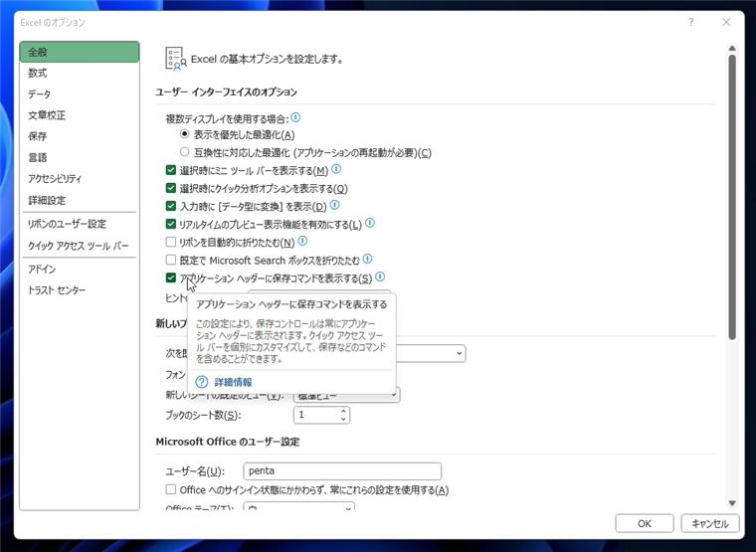Click the question mark icon beside 詳細情報

point(202,382)
